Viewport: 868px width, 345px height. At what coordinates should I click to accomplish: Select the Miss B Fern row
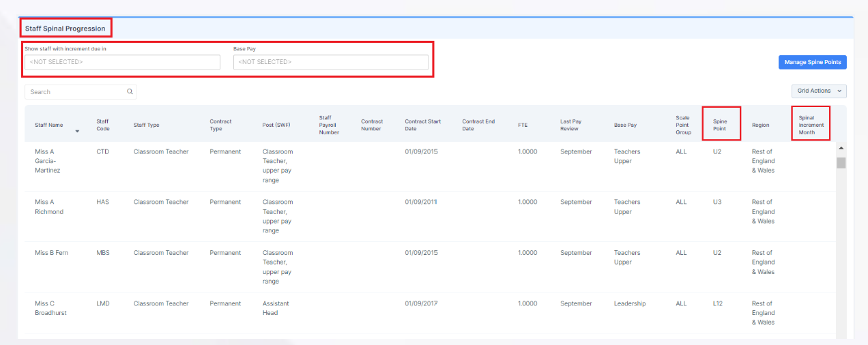click(51, 253)
